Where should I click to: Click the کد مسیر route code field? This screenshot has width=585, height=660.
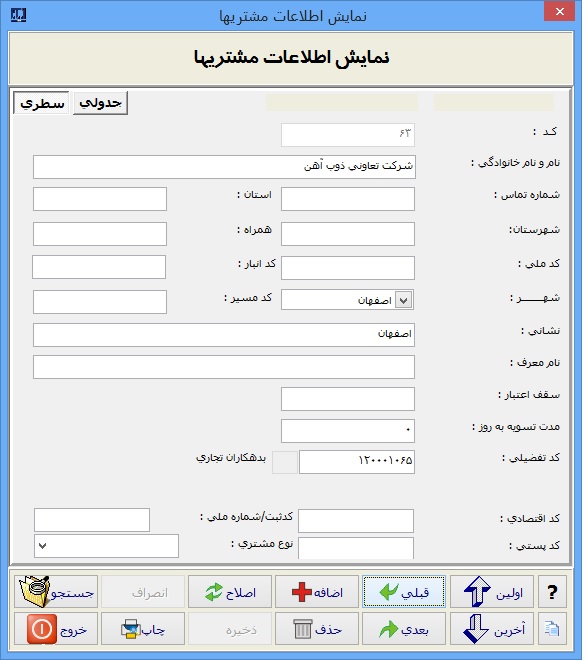pyautogui.click(x=100, y=302)
